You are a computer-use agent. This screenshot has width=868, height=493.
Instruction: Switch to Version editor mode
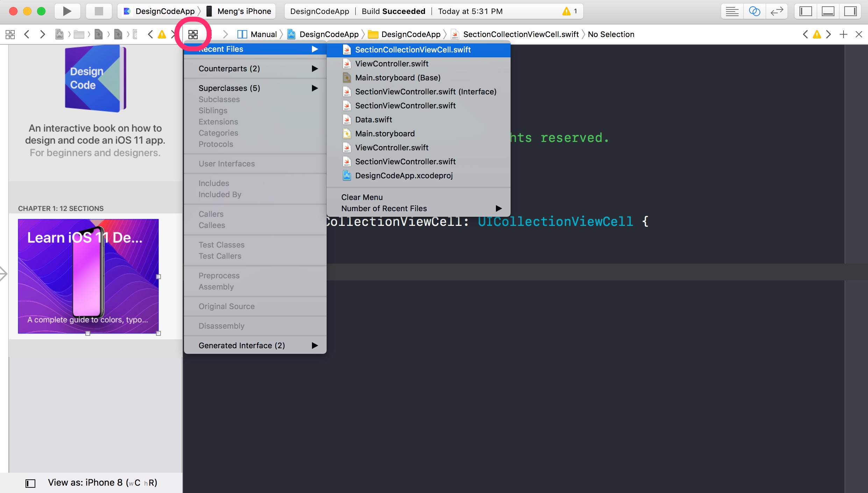pos(777,11)
